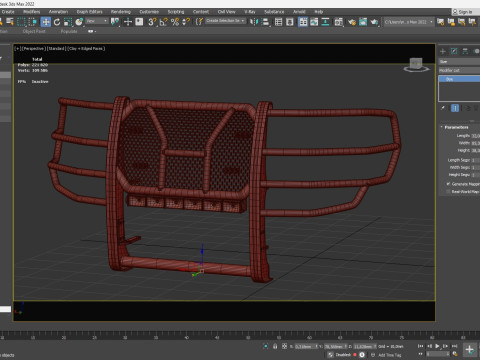The height and width of the screenshot is (360, 480).
Task: Open the Arnold menu
Action: (x=299, y=12)
